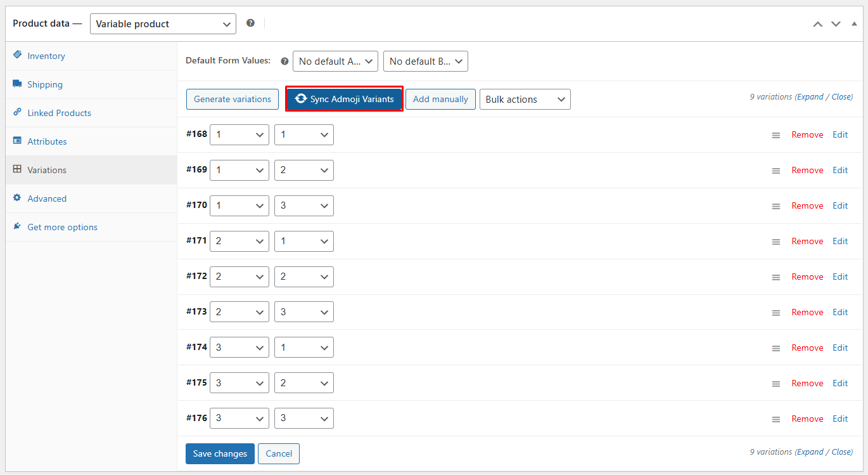
Task: Click the top Close variations link
Action: coord(841,97)
